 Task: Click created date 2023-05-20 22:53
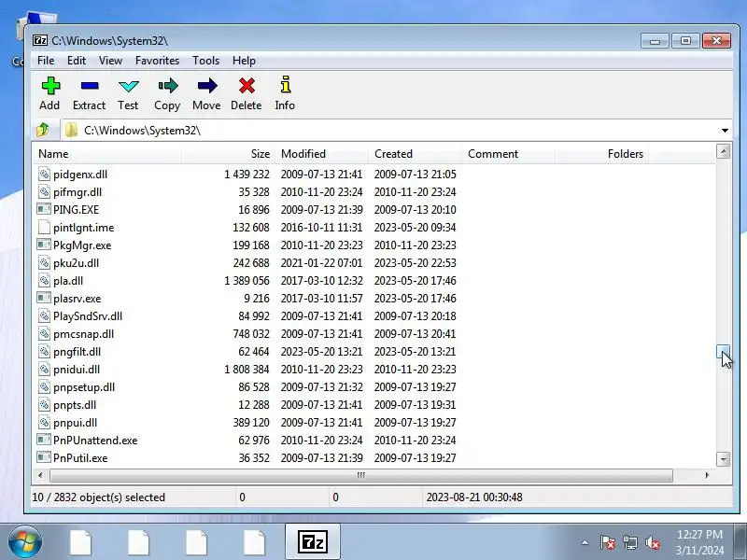415,263
